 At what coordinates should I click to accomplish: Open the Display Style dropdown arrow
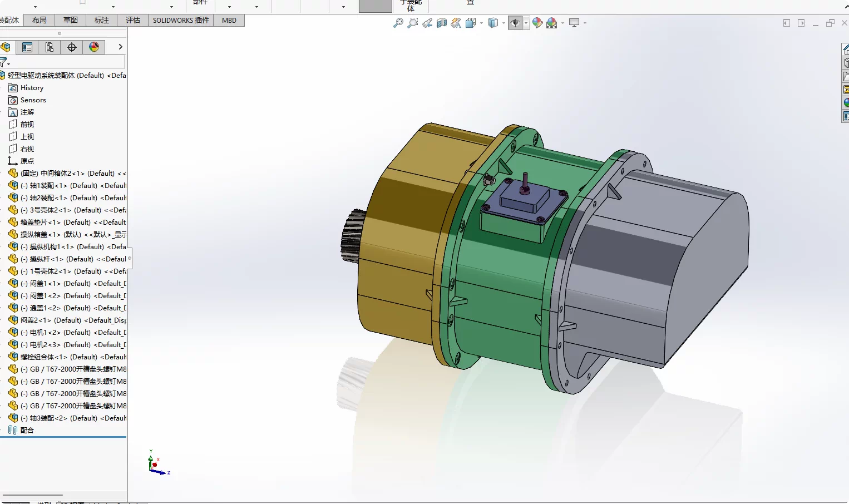504,23
